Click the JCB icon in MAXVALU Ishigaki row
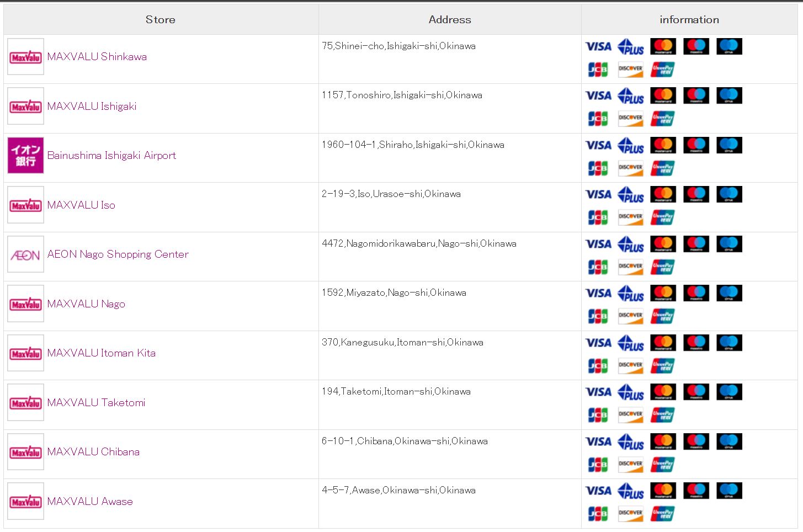The width and height of the screenshot is (803, 532). click(598, 119)
